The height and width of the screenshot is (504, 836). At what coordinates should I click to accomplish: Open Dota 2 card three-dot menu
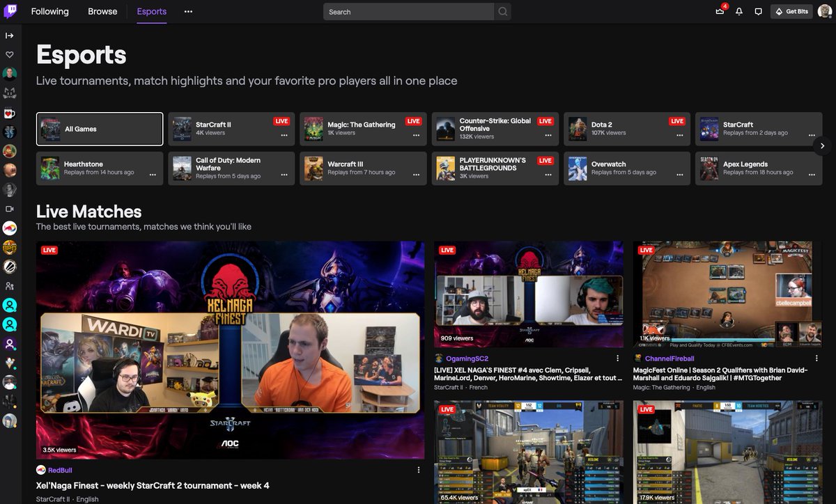click(680, 136)
